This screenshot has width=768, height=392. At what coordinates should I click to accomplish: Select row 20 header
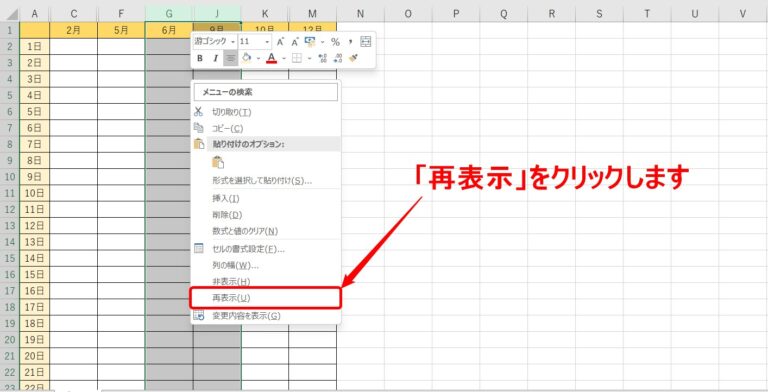[10, 340]
